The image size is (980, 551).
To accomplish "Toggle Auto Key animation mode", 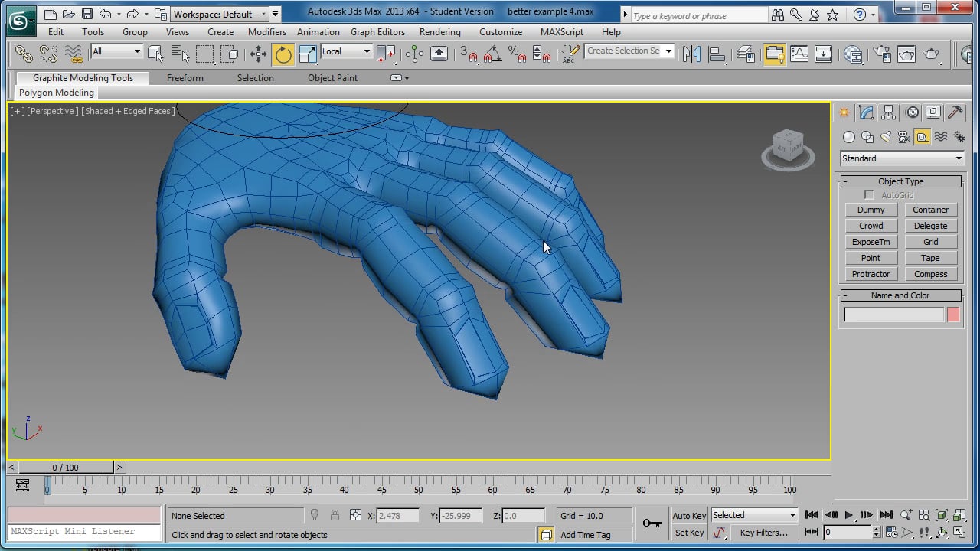I will (x=689, y=515).
